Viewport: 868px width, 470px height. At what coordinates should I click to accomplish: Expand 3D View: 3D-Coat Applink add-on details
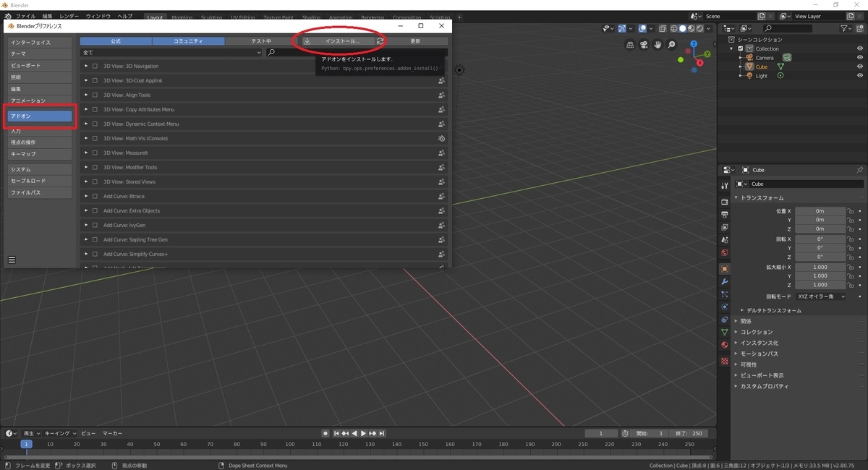86,80
